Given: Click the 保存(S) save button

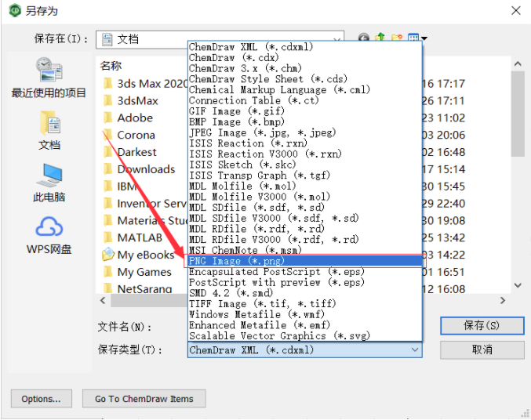Looking at the screenshot, I should tap(482, 325).
